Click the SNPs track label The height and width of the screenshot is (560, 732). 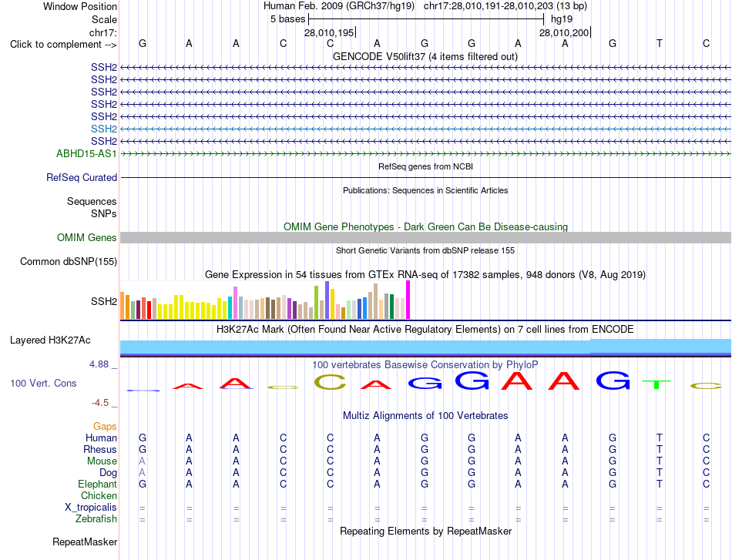104,213
